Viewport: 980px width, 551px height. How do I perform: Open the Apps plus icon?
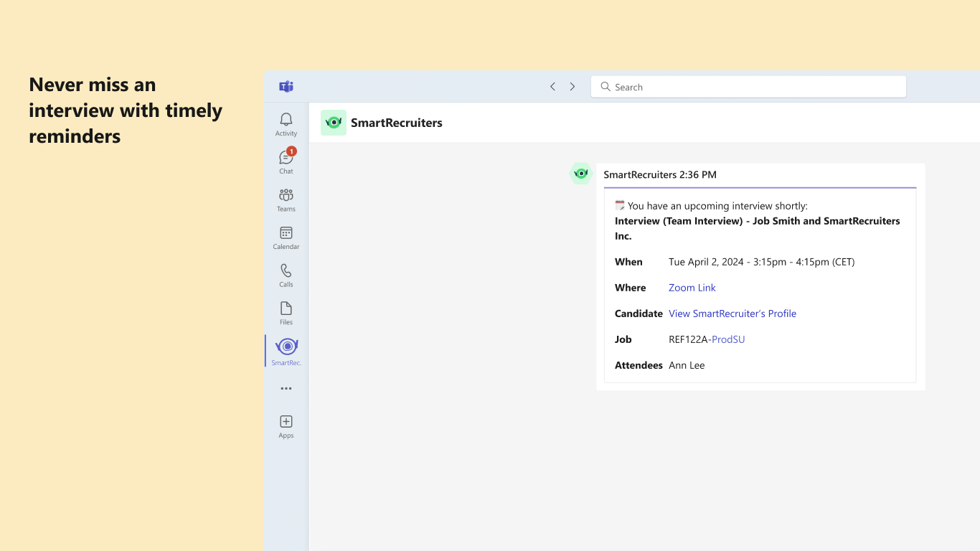(x=286, y=425)
